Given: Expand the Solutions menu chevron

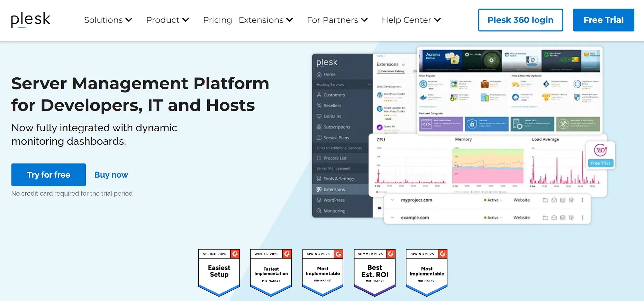Looking at the screenshot, I should 129,20.
